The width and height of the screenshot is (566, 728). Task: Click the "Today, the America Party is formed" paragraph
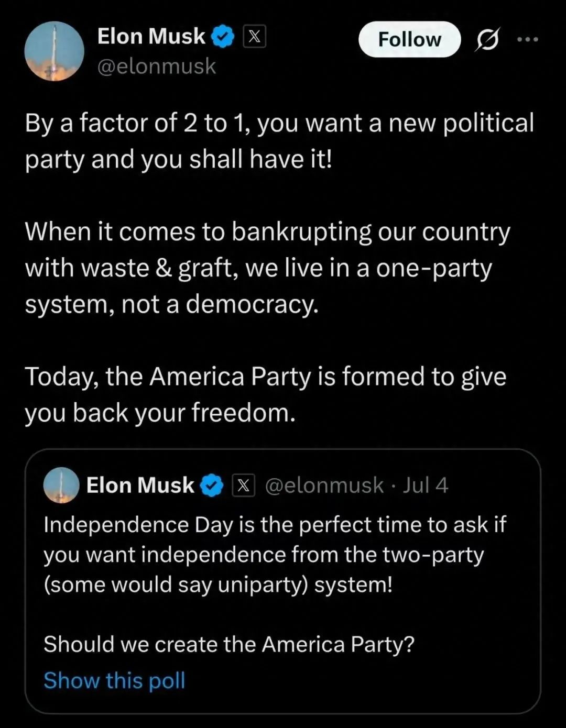(x=265, y=394)
